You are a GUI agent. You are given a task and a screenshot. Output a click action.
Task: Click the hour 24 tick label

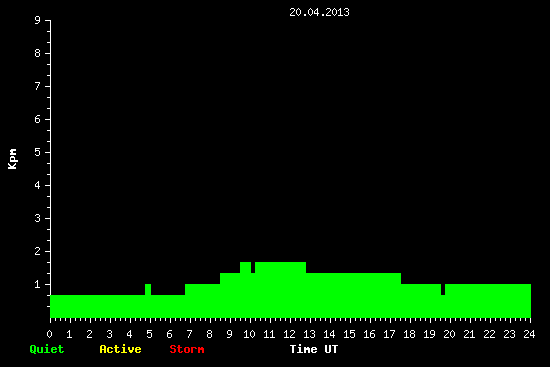click(x=529, y=334)
